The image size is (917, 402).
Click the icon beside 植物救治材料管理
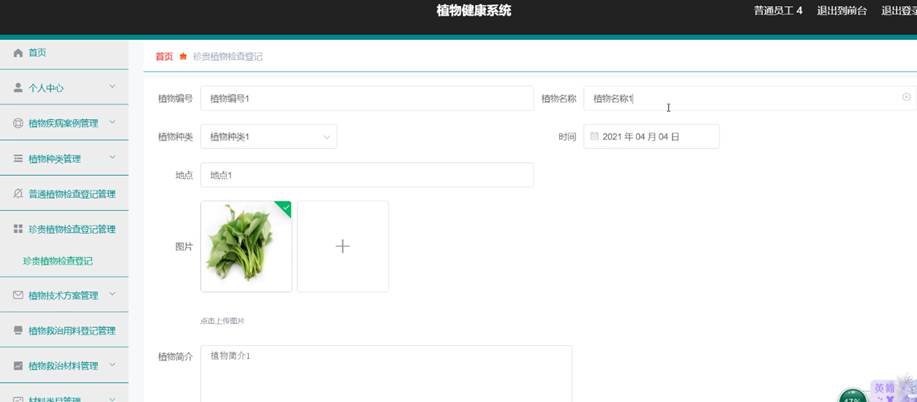[18, 366]
